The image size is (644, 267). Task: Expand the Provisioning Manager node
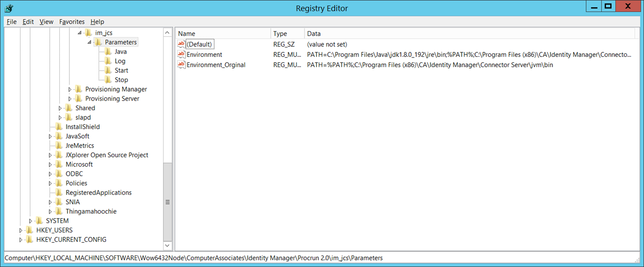[70, 89]
